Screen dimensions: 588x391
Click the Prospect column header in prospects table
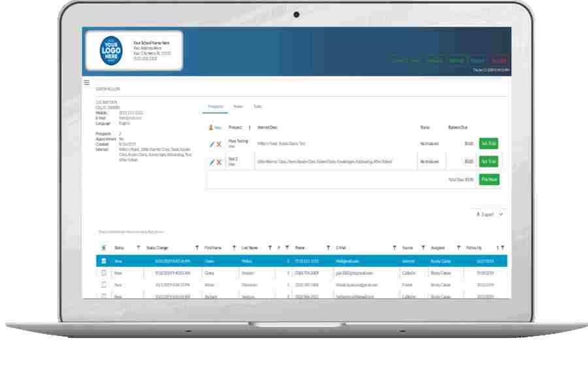click(235, 127)
